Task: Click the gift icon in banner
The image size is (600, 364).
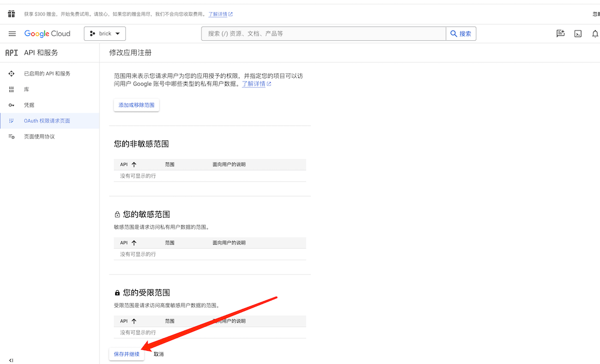Action: tap(11, 14)
